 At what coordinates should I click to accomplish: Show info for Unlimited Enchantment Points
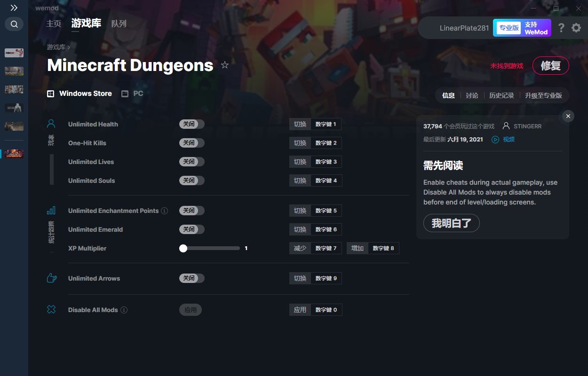point(164,211)
